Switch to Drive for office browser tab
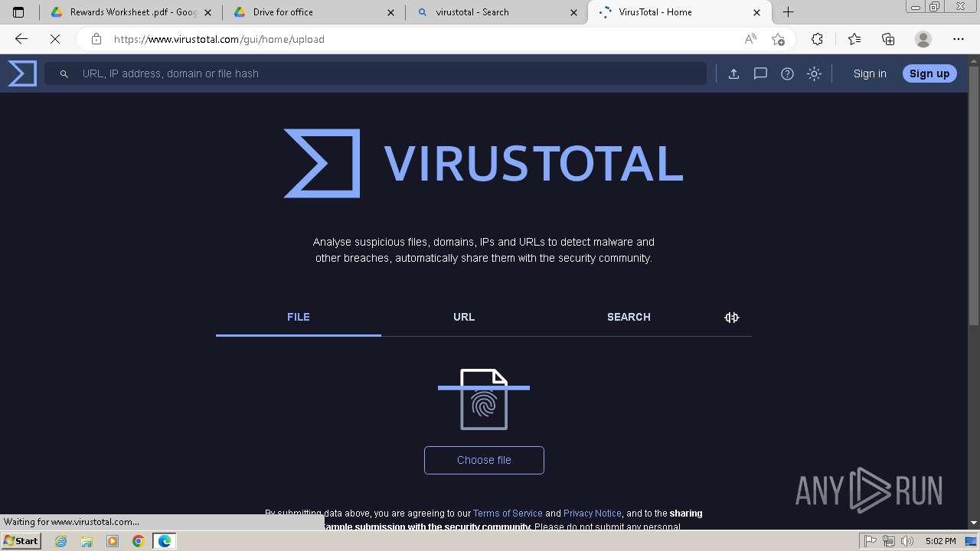 pos(315,12)
